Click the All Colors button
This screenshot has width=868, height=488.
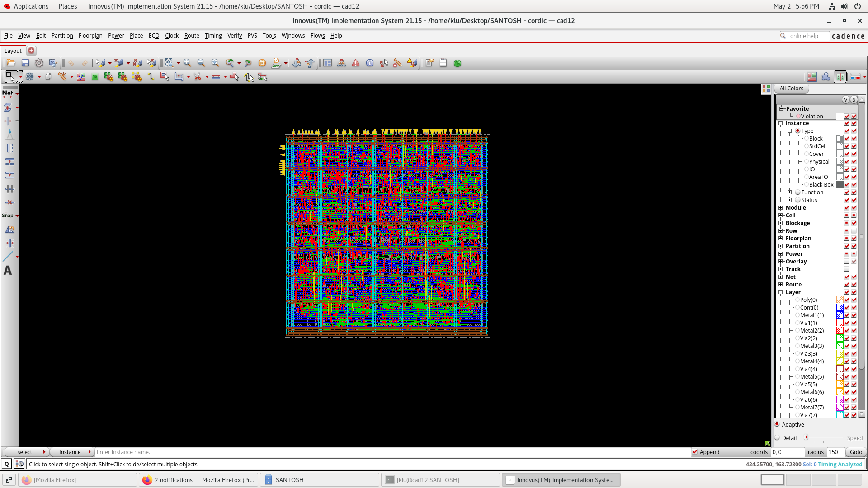[791, 88]
